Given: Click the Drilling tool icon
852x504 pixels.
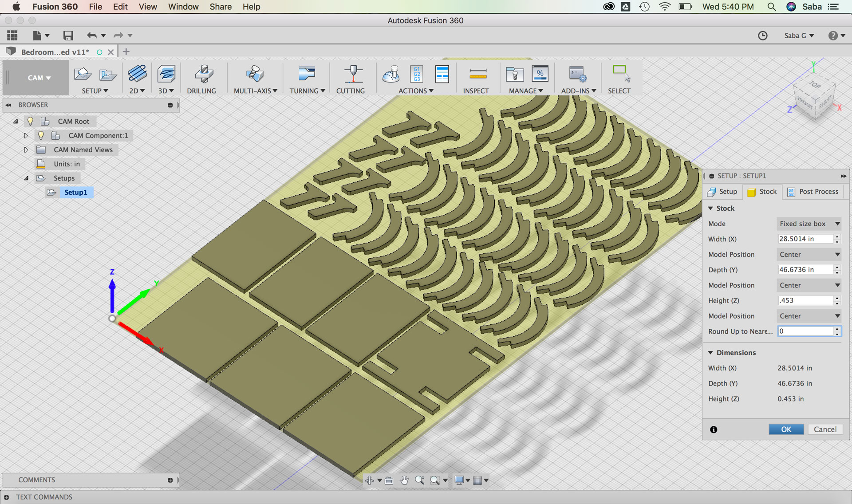Looking at the screenshot, I should [x=204, y=74].
